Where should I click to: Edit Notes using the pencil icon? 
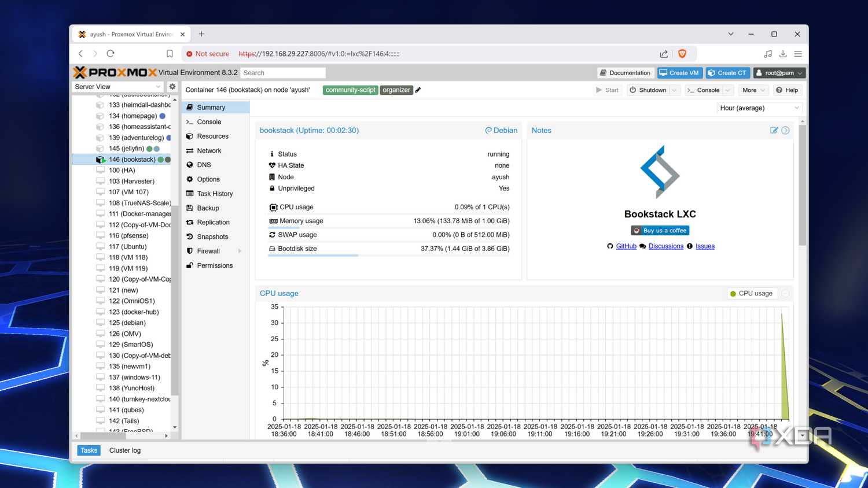click(x=774, y=130)
